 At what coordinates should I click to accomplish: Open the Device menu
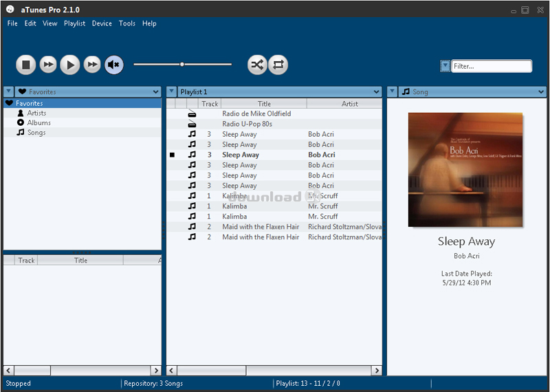click(102, 23)
